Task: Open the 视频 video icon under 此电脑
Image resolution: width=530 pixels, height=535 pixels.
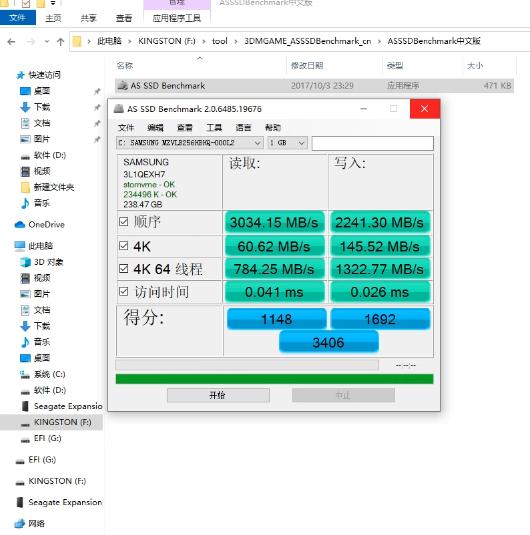Action: (x=26, y=278)
